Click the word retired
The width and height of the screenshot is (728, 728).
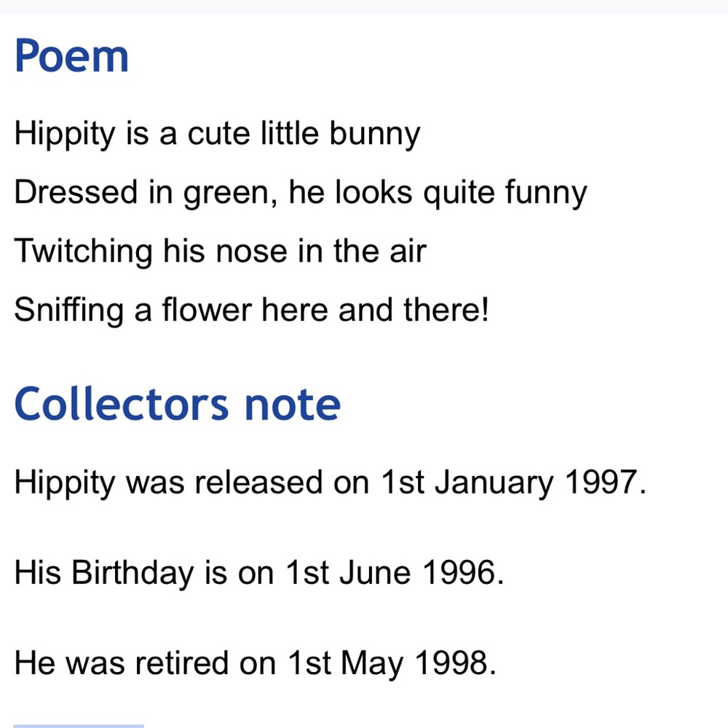(x=182, y=662)
